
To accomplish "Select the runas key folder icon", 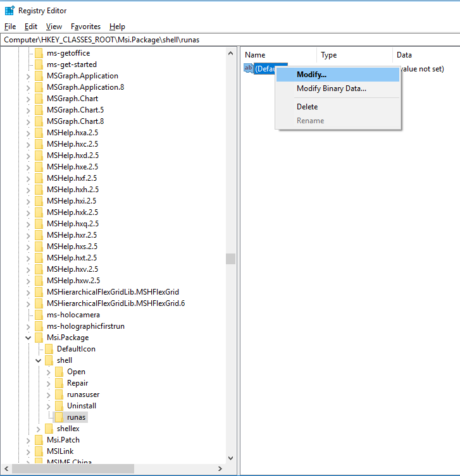I will [x=59, y=417].
